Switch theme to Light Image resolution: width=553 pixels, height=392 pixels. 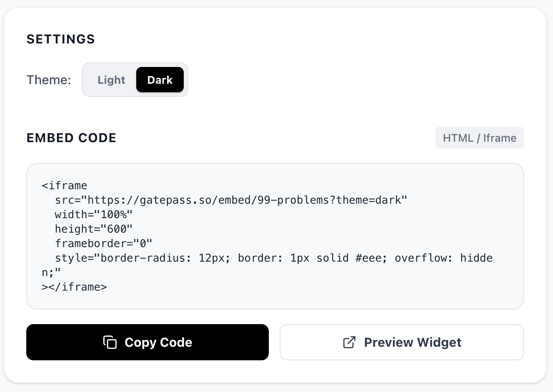111,80
